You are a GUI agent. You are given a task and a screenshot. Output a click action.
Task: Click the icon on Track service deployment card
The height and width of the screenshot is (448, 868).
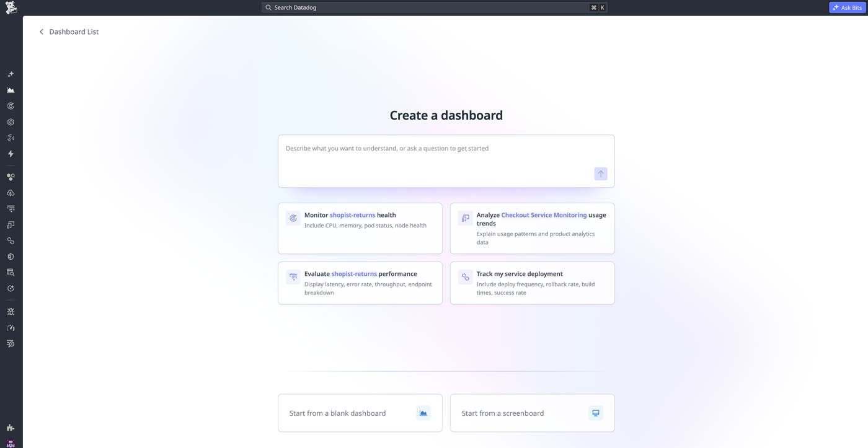[465, 277]
